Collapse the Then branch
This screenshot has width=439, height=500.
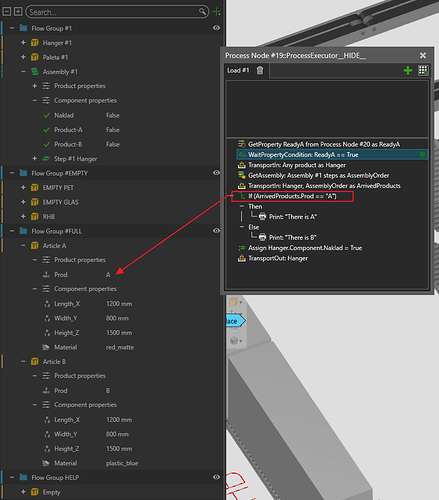(x=242, y=206)
